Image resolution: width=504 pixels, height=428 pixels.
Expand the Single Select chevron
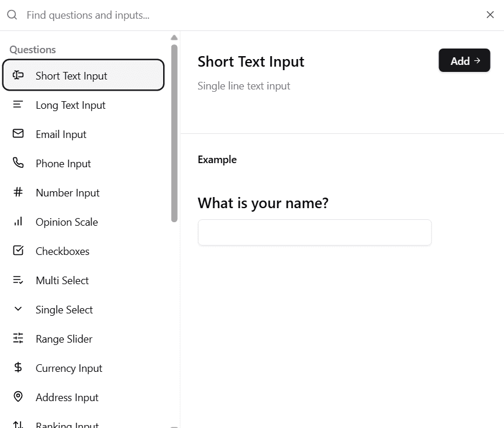click(18, 309)
